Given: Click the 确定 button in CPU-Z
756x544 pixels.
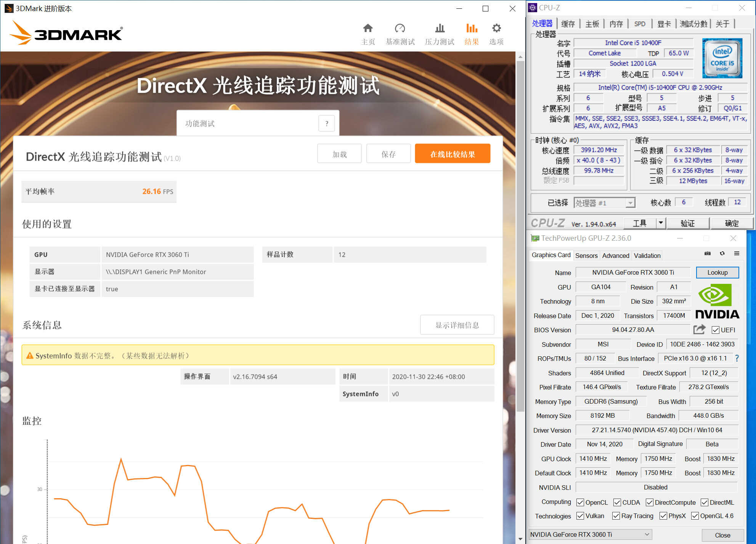Looking at the screenshot, I should coord(732,223).
